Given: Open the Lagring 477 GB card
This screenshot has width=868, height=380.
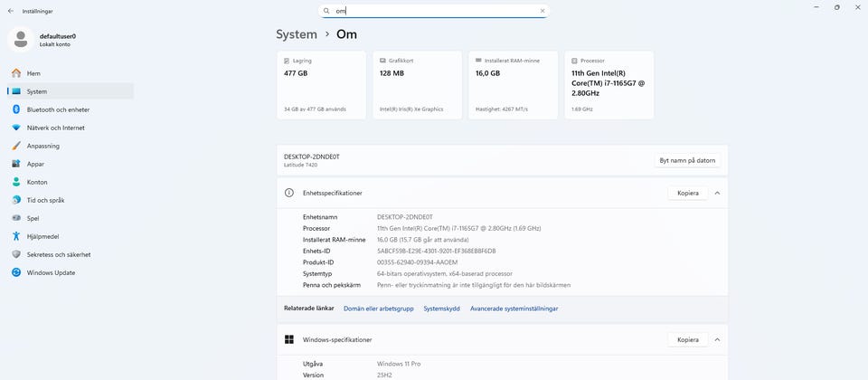Looking at the screenshot, I should [322, 85].
